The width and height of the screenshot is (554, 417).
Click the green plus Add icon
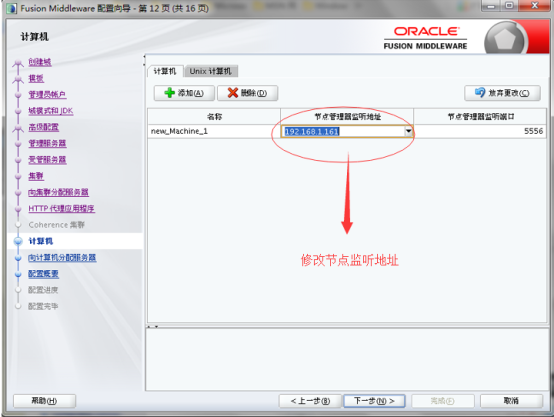point(170,93)
